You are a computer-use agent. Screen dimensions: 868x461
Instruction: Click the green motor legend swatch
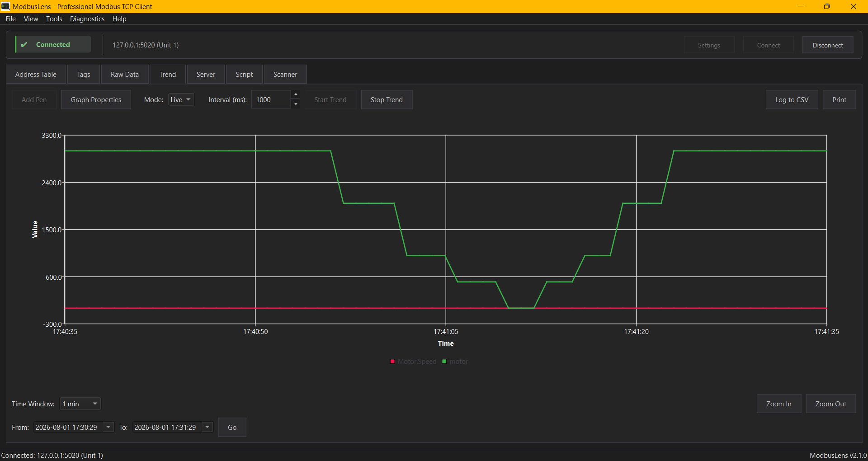pyautogui.click(x=444, y=362)
